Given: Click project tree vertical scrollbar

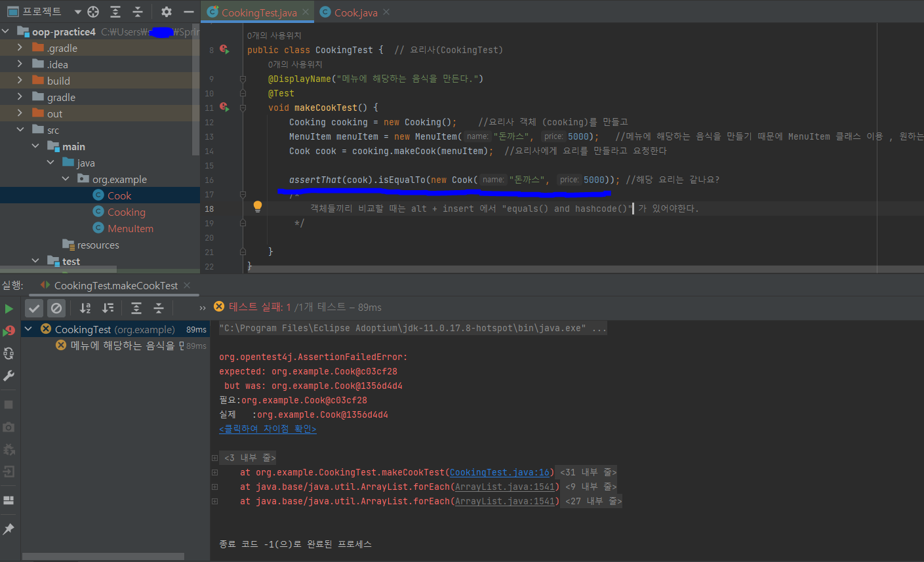Looking at the screenshot, I should pyautogui.click(x=196, y=89).
